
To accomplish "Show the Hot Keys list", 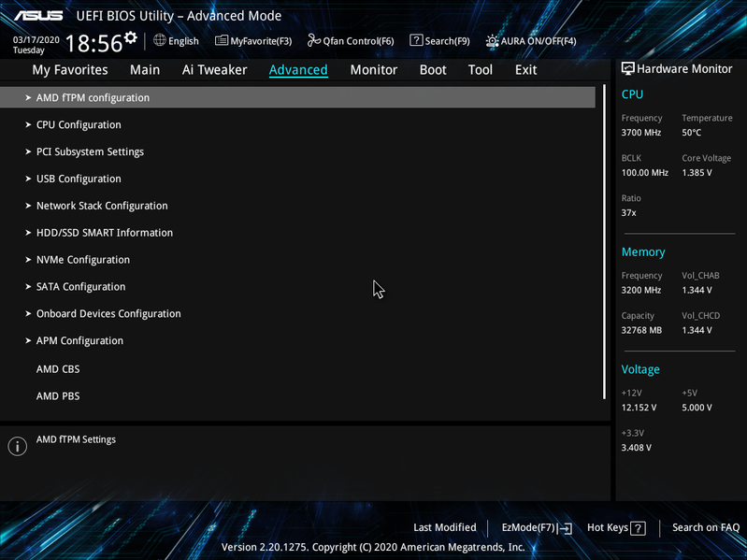I will 608,527.
